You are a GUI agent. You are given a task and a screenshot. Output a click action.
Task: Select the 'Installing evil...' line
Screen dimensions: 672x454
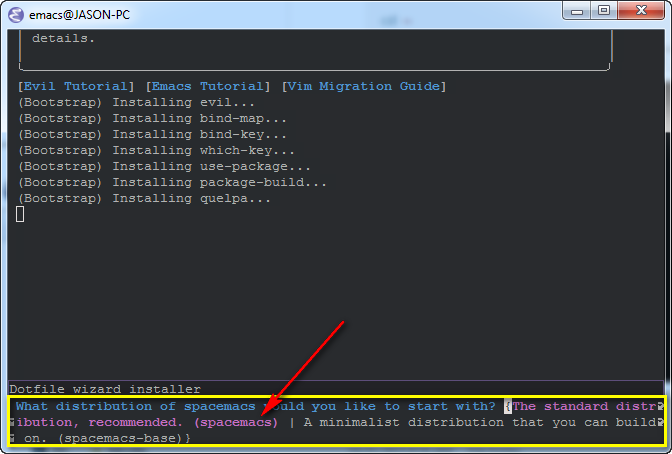136,102
